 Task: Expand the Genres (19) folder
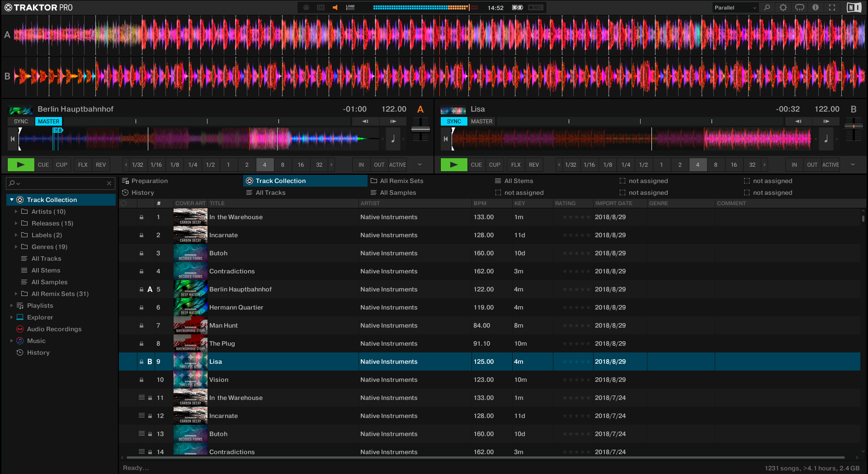tap(16, 247)
